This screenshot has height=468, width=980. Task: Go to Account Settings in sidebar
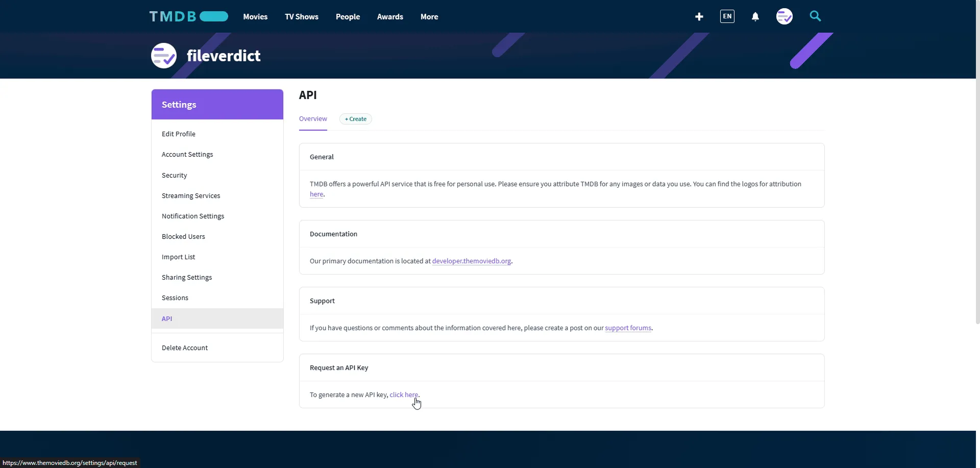point(187,154)
